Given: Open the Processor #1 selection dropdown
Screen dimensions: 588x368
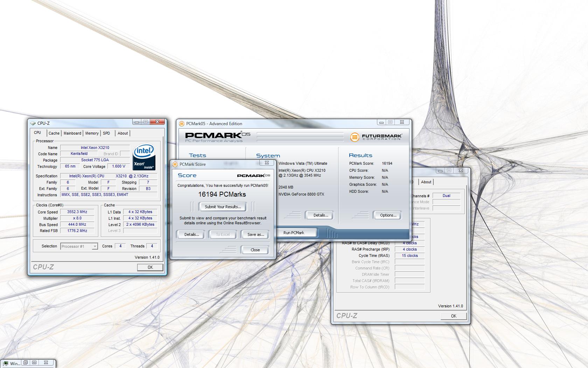Looking at the screenshot, I should pos(95,246).
